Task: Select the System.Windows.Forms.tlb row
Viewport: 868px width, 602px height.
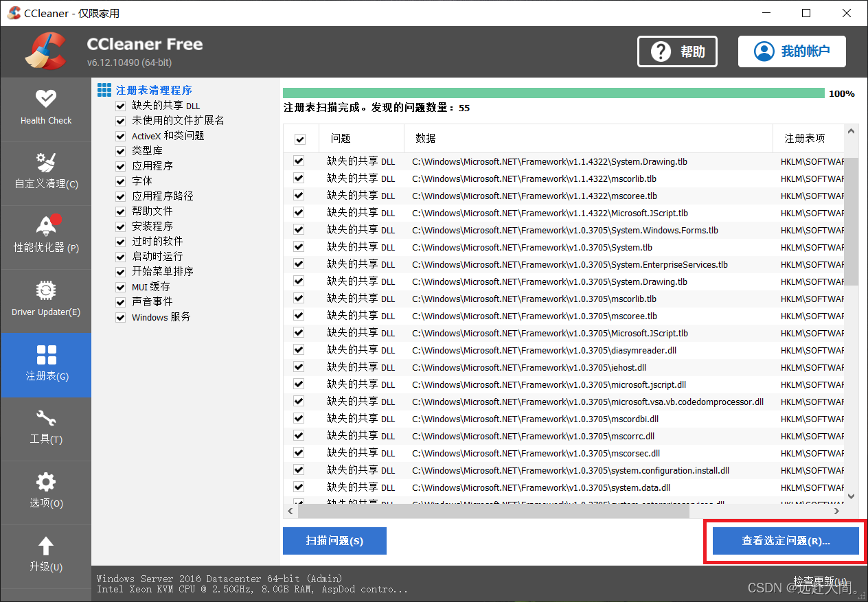Action: 564,230
